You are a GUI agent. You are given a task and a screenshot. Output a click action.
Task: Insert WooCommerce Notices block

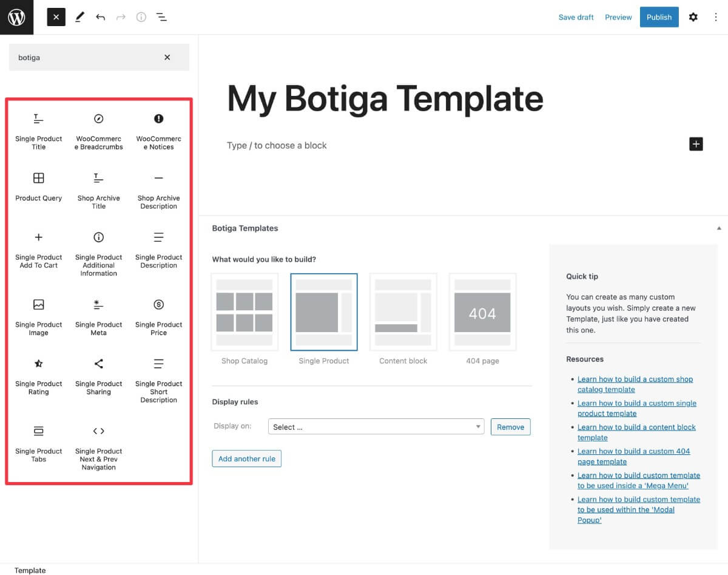click(x=159, y=132)
